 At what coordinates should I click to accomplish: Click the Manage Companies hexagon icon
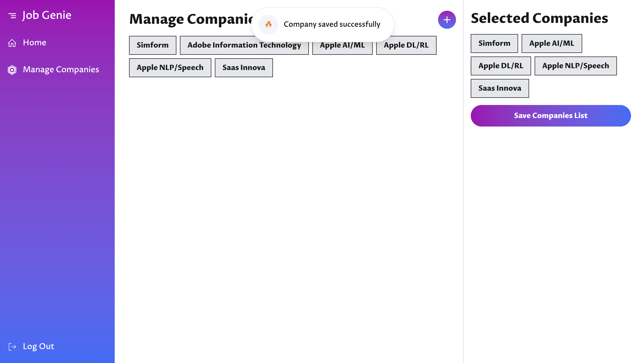12,70
